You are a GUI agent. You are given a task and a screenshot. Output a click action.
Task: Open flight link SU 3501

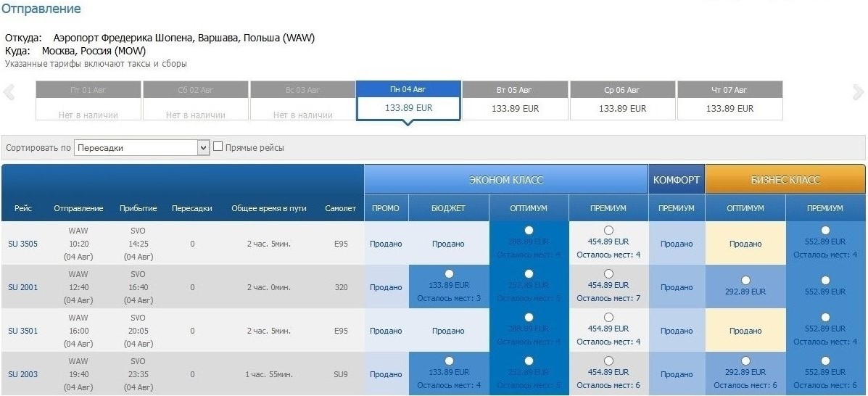(x=22, y=331)
